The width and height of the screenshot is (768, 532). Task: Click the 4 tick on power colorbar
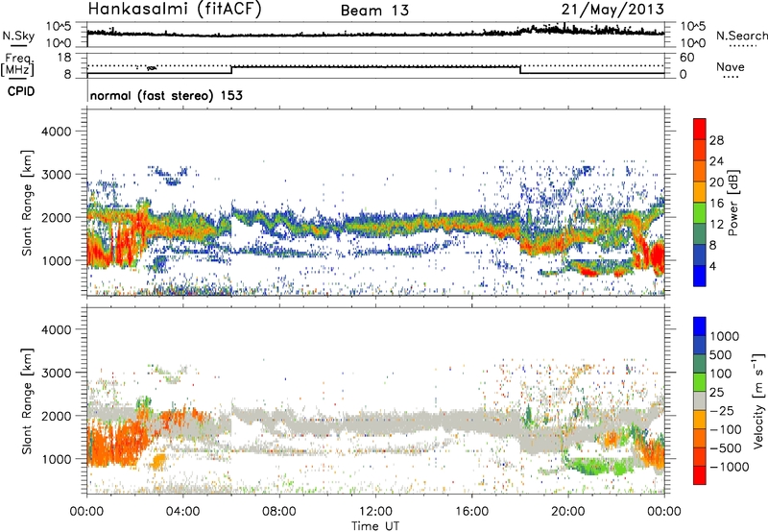pyautogui.click(x=712, y=266)
